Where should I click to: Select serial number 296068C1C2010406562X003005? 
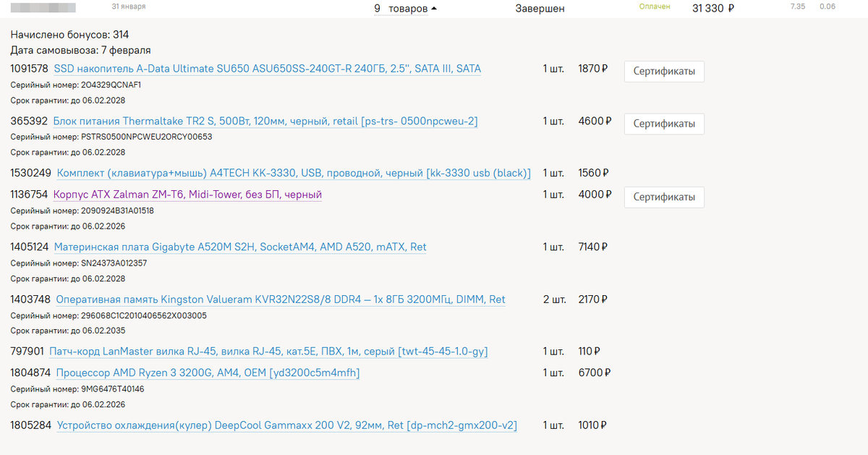tap(144, 315)
